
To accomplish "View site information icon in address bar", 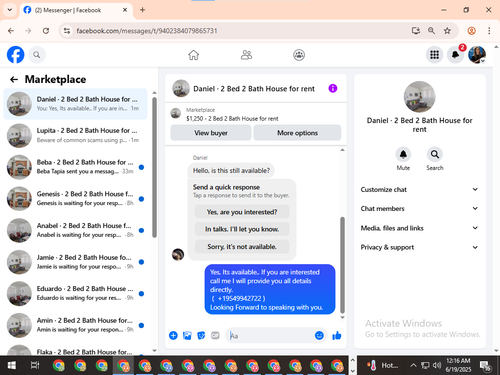I will click(x=67, y=31).
